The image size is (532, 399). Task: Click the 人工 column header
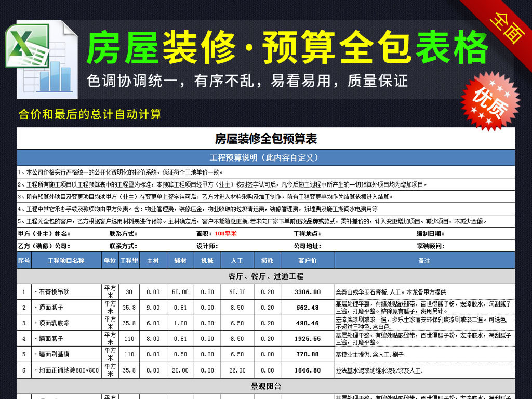(x=236, y=260)
